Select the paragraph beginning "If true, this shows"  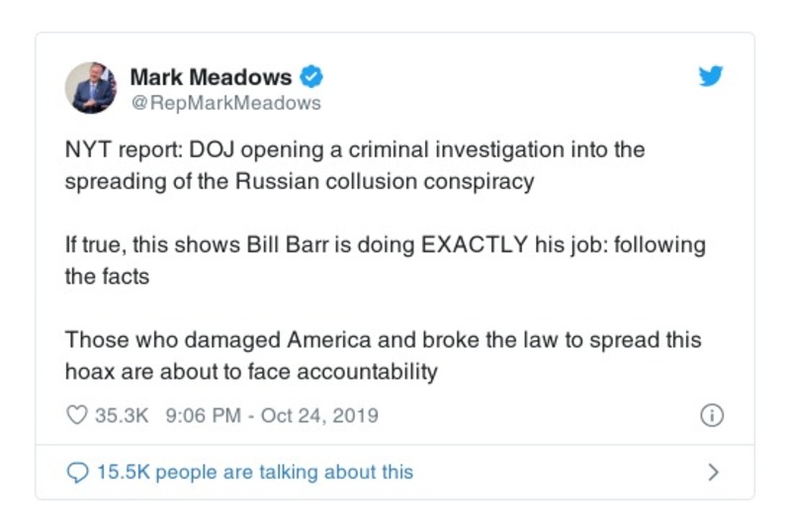pyautogui.click(x=385, y=260)
